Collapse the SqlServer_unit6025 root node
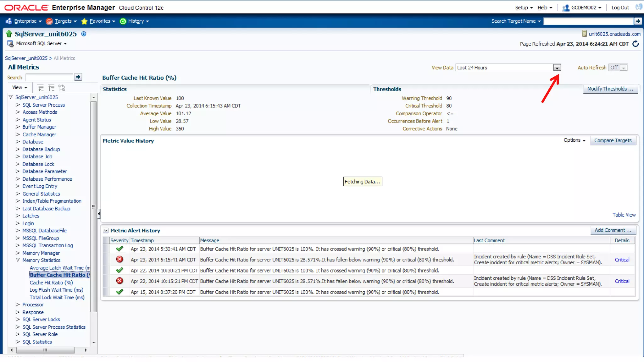This screenshot has width=644, height=362. pos(11,97)
